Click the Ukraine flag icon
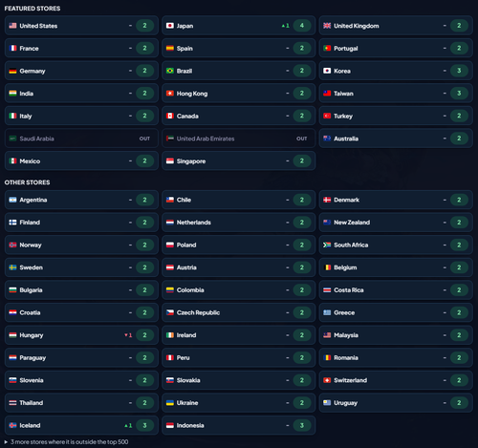The image size is (478, 448). [x=170, y=403]
